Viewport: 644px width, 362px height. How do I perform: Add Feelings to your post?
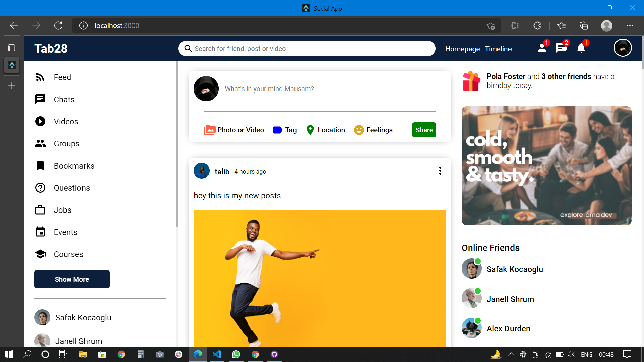(373, 130)
